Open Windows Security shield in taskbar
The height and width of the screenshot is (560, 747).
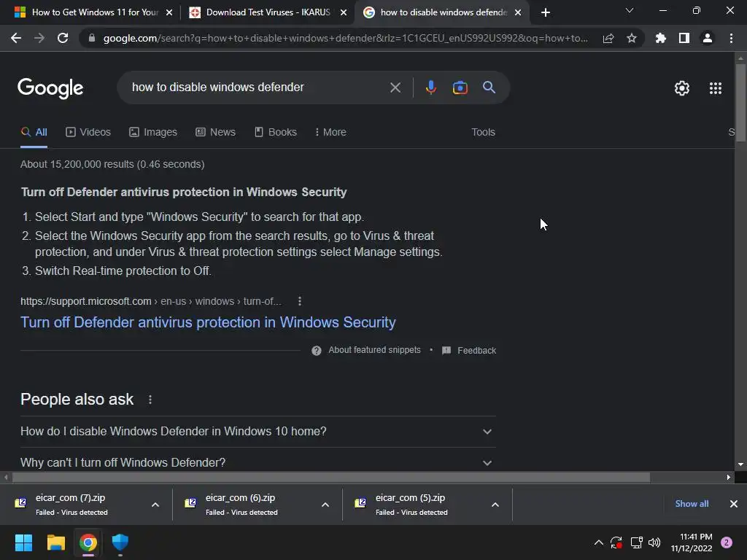pyautogui.click(x=120, y=542)
